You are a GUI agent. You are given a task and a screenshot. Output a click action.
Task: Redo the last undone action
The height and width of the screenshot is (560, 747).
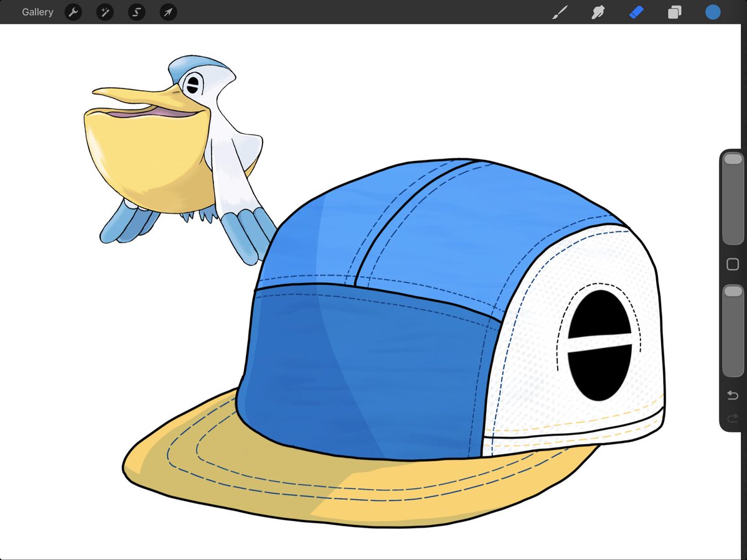[x=733, y=418]
